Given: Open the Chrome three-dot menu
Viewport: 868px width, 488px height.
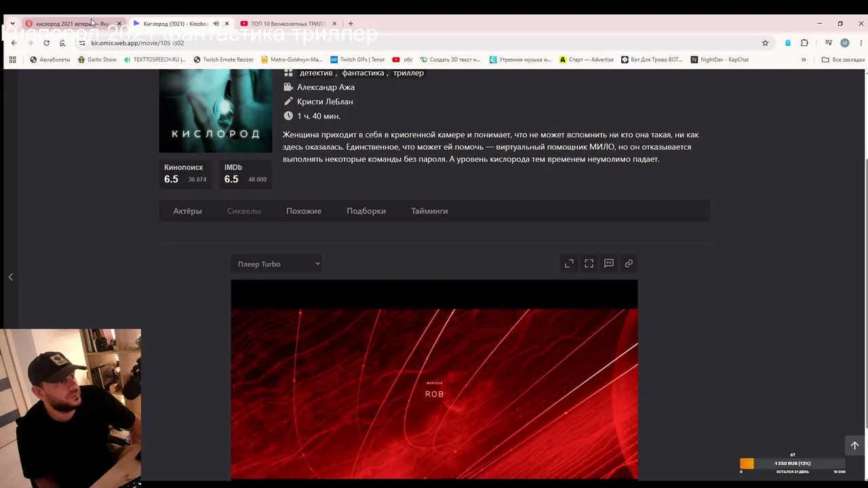Looking at the screenshot, I should [x=860, y=43].
